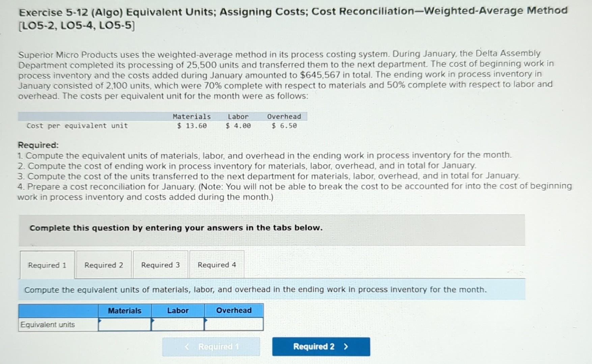Open the Required 4 tab

coord(217,265)
